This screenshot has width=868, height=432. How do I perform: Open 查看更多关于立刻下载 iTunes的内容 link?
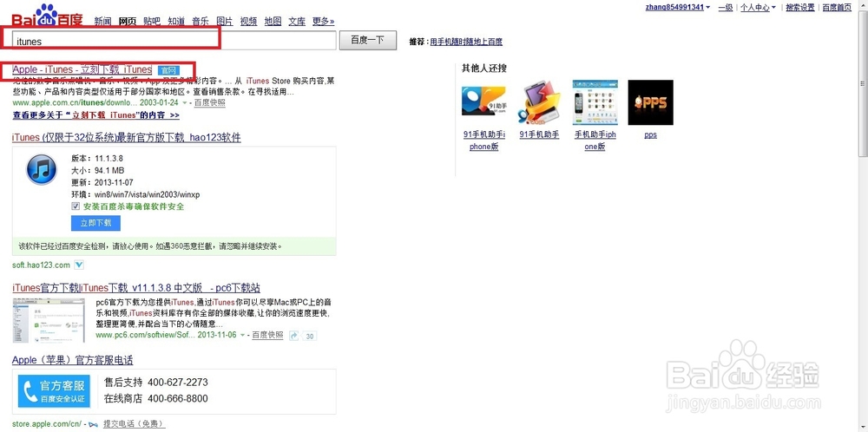(95, 115)
